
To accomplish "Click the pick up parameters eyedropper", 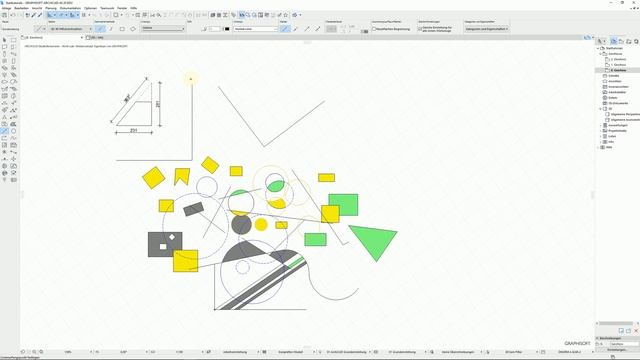I will click(34, 15).
